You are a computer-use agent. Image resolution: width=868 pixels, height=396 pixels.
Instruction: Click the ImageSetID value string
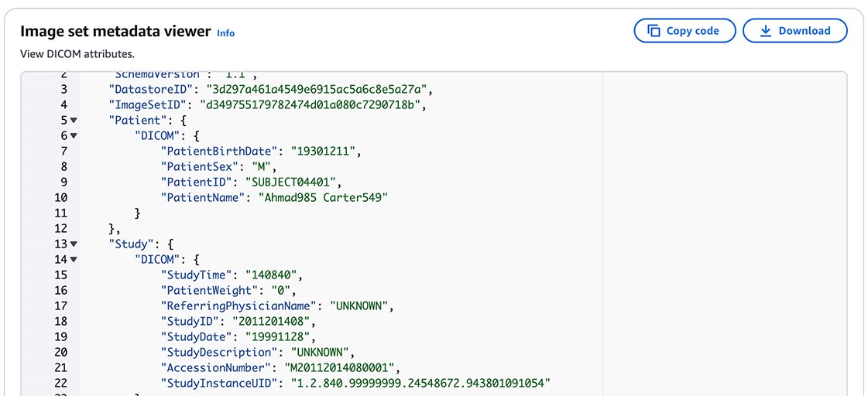(x=310, y=104)
